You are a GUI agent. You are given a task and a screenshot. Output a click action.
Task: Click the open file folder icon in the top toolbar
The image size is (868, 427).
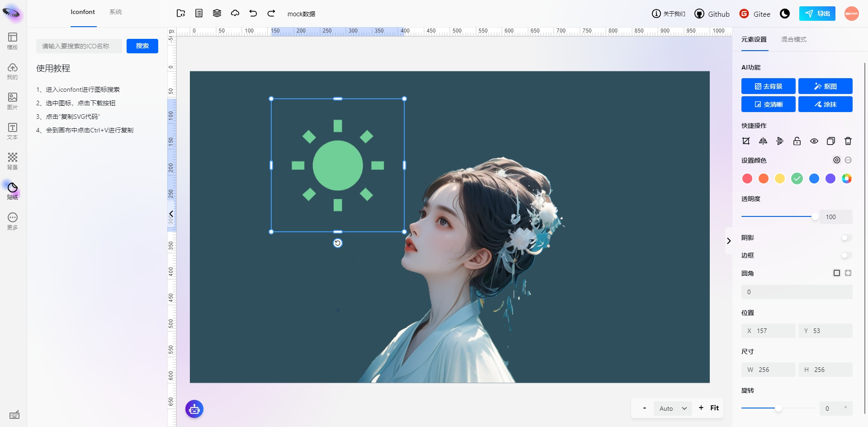pos(181,14)
